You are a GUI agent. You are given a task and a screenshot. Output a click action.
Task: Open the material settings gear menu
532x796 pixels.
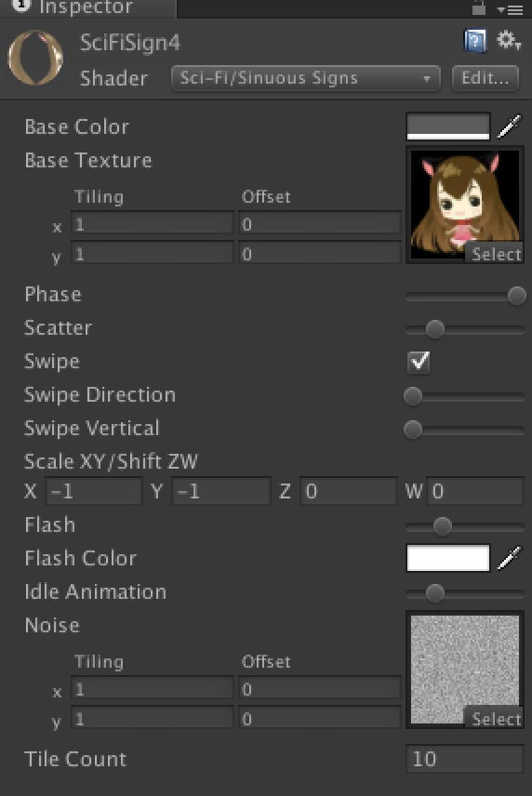click(x=508, y=40)
